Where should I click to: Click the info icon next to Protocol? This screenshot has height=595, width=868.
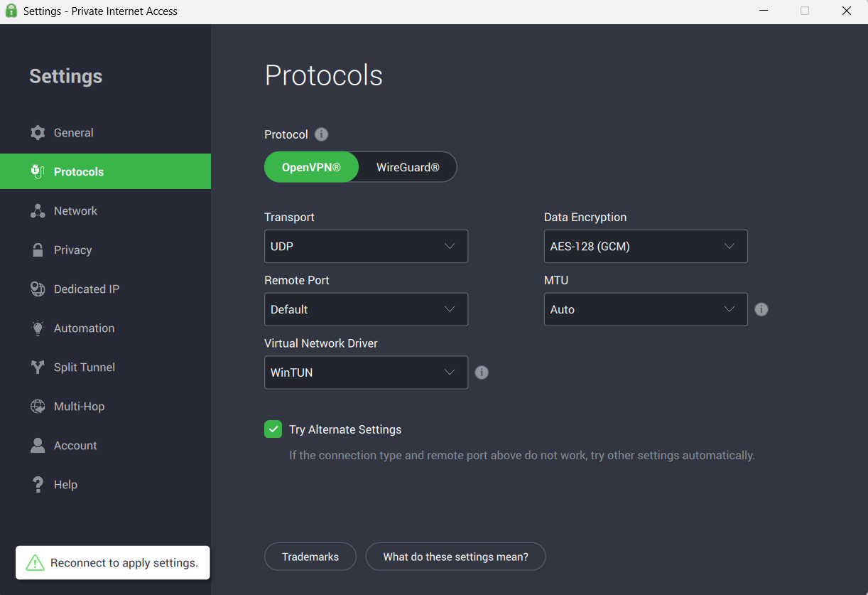pyautogui.click(x=322, y=134)
